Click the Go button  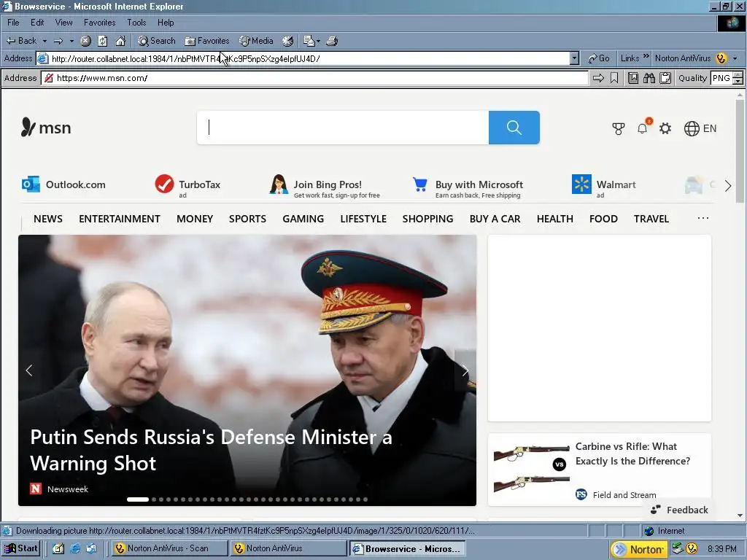coord(599,58)
